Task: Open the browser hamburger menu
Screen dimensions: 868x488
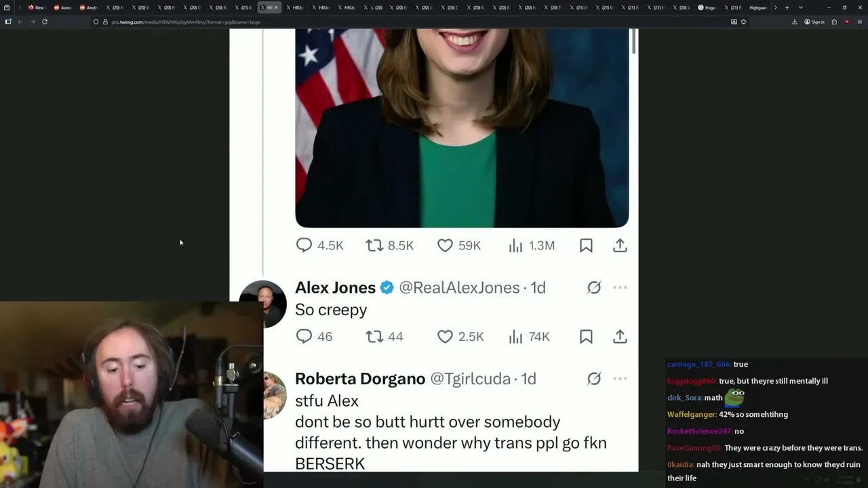Action: [x=860, y=22]
